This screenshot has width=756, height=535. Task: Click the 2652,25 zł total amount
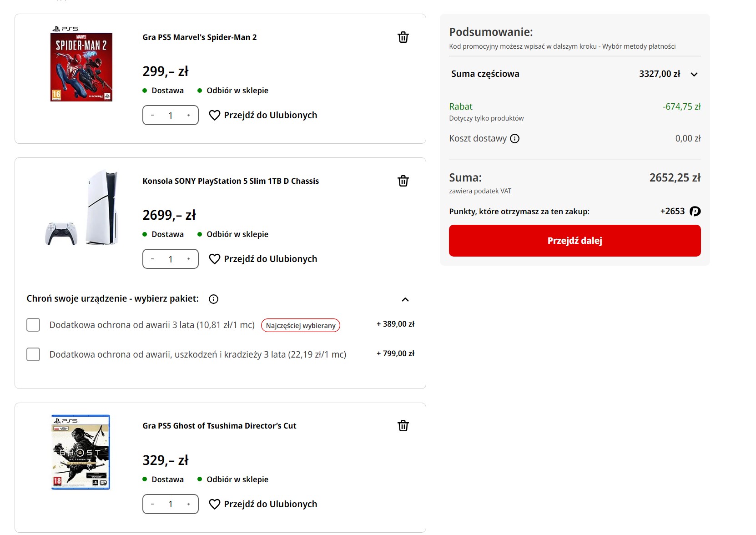click(675, 177)
